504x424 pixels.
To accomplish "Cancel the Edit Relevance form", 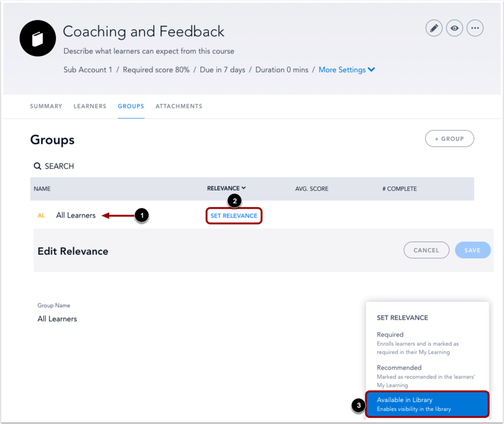I will pyautogui.click(x=426, y=250).
